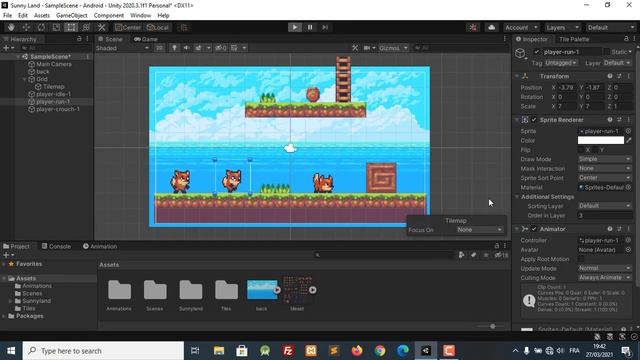Click the Order in Layer field
This screenshot has width=640, height=360.
pos(605,216)
